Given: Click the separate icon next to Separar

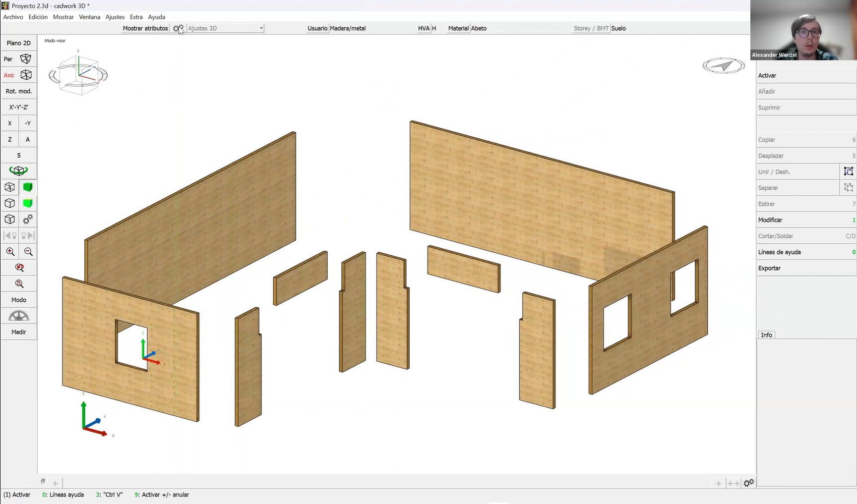Looking at the screenshot, I should point(849,187).
